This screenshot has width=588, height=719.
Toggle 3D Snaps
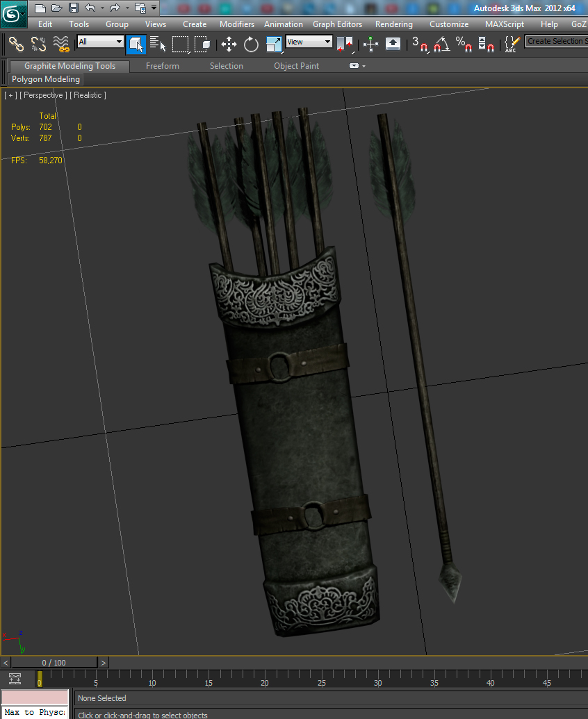(x=420, y=44)
